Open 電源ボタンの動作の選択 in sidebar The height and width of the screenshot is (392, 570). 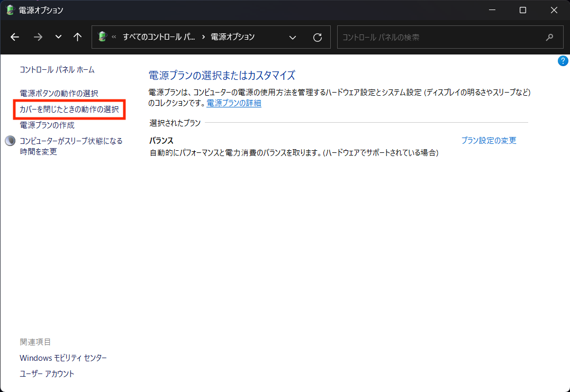[59, 93]
